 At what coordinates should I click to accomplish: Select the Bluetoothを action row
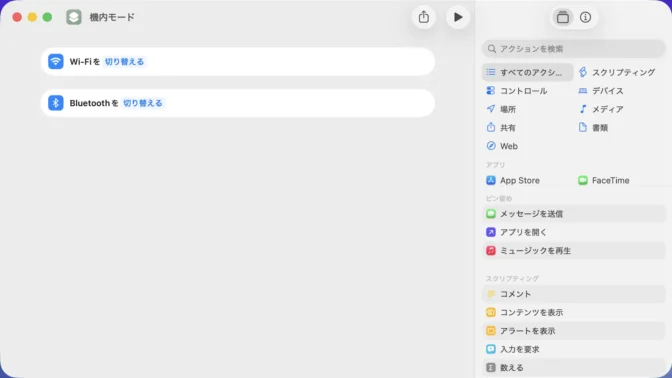coord(238,103)
